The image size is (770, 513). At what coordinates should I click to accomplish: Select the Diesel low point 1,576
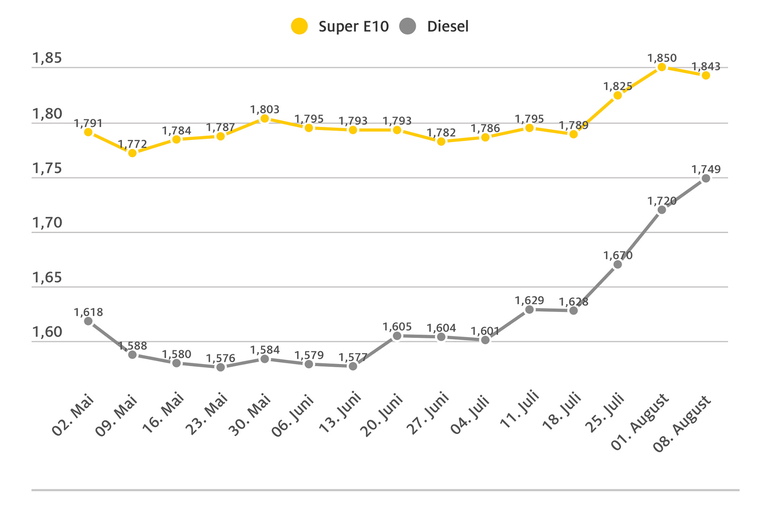(220, 367)
